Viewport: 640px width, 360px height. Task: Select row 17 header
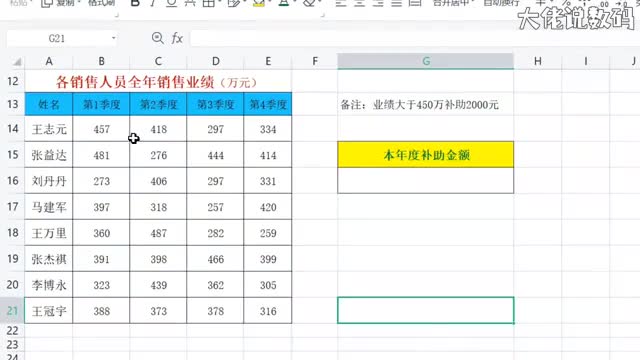12,207
